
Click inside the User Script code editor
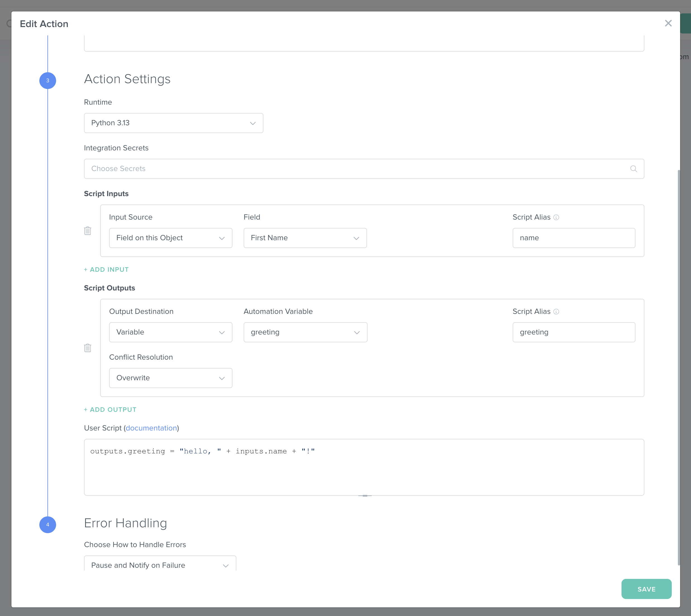[x=364, y=467]
